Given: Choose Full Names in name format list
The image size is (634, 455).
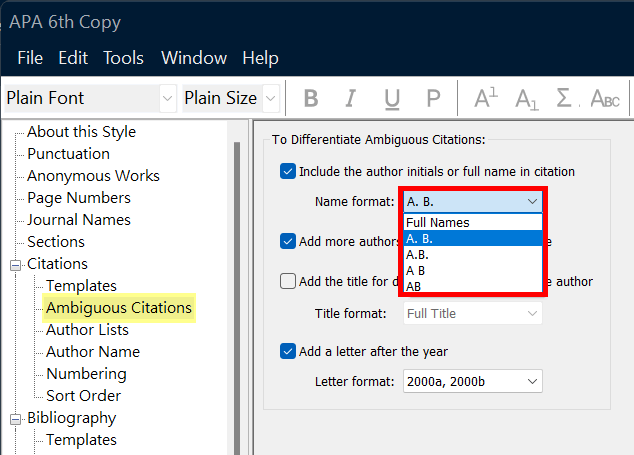Looking at the screenshot, I should (x=473, y=222).
